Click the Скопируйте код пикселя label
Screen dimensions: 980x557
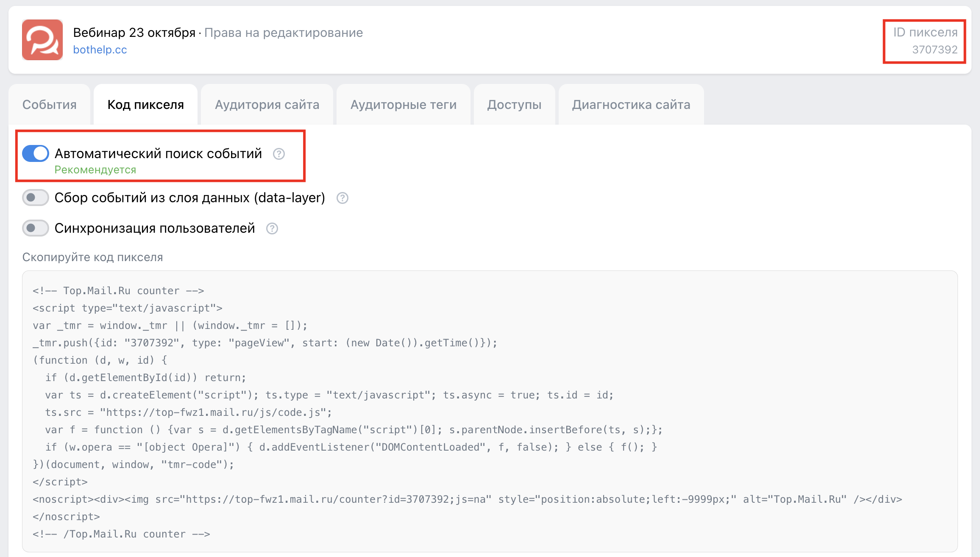[x=92, y=257]
